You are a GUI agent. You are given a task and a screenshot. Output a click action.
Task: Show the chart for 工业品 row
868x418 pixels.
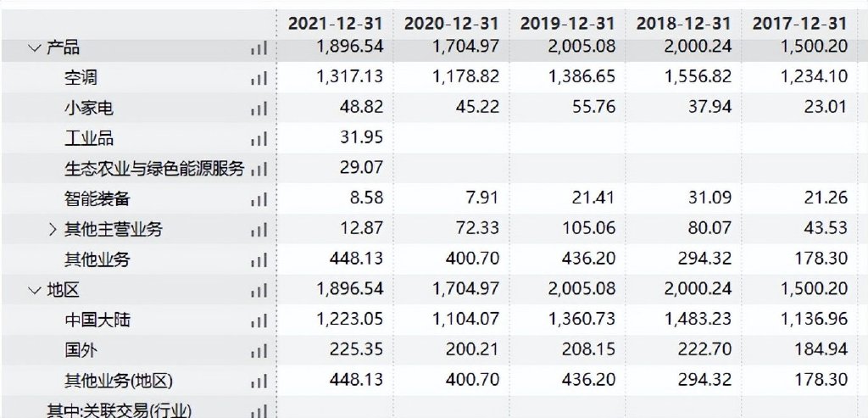pos(258,139)
